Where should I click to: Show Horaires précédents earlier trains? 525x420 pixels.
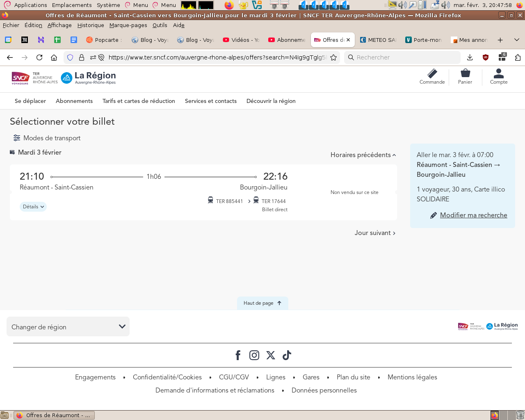[363, 155]
